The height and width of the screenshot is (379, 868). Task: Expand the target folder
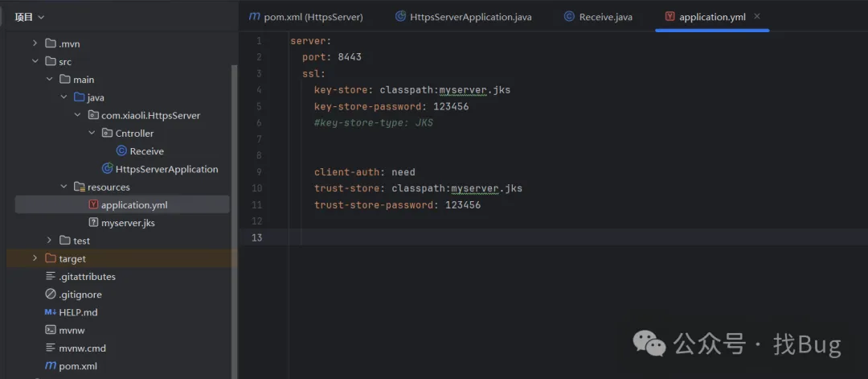tap(35, 258)
